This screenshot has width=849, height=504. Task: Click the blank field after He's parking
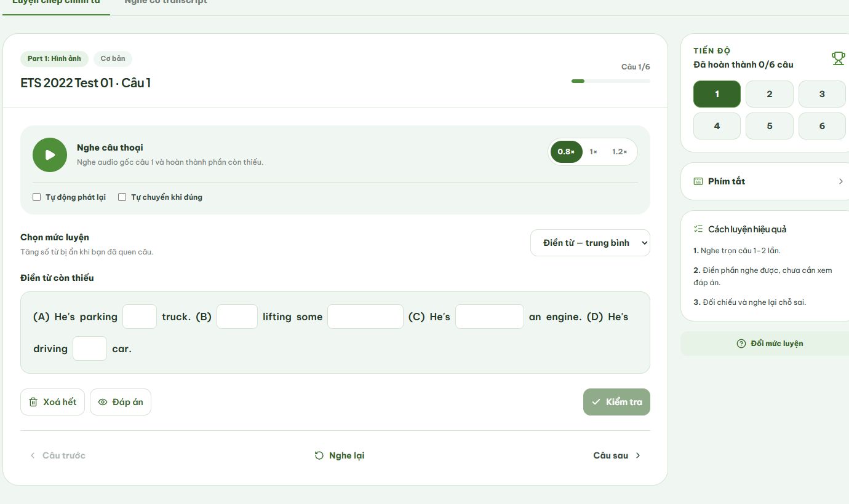point(140,317)
